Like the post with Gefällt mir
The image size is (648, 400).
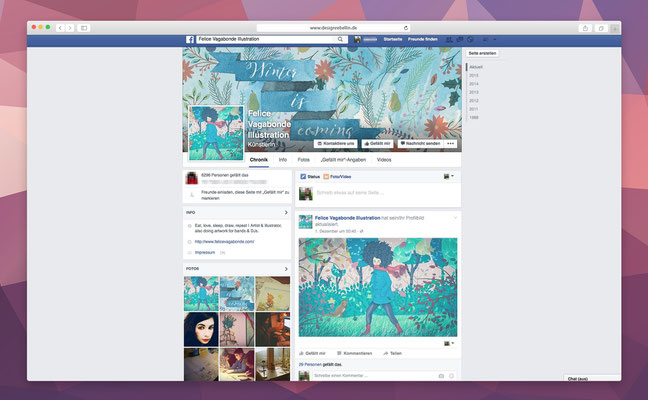click(x=312, y=353)
